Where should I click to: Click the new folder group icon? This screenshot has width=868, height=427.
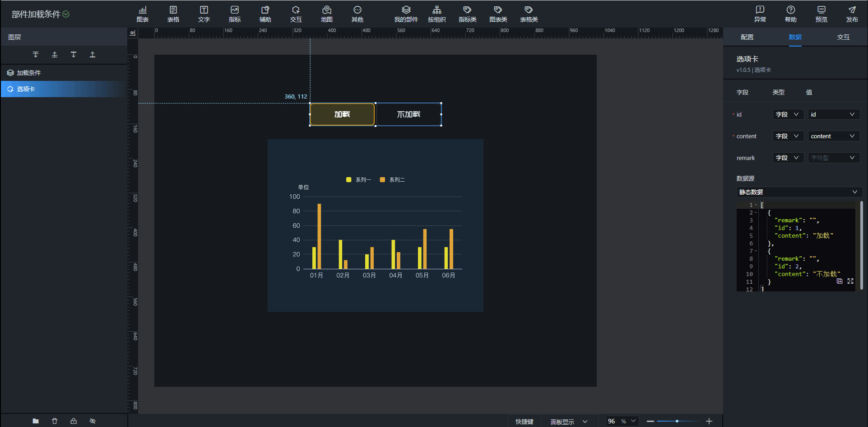pyautogui.click(x=36, y=421)
